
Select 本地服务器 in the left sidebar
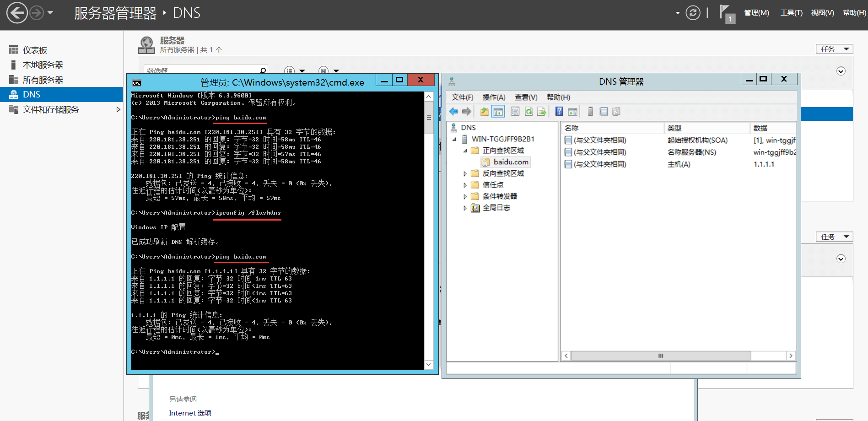(x=43, y=65)
